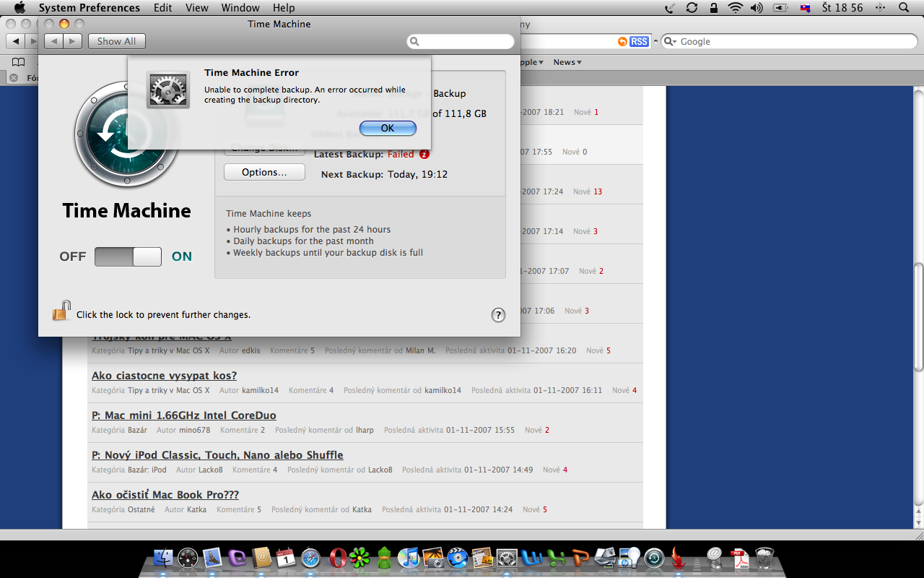Open the Trash in the Dock
Viewport: 924px width, 578px height.
click(764, 558)
